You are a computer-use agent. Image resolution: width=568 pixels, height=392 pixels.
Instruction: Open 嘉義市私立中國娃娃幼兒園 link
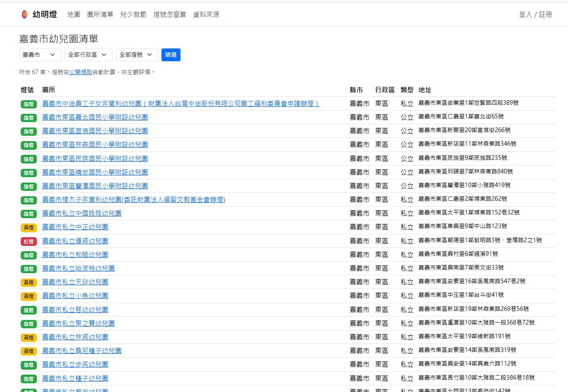pos(82,213)
